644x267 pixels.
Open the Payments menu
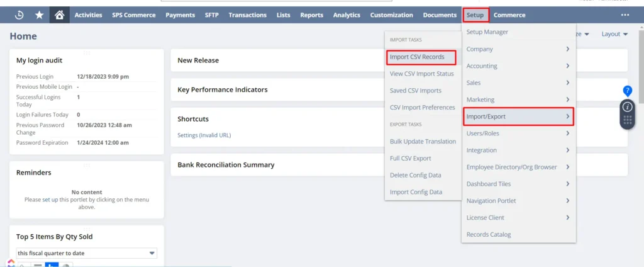point(180,15)
